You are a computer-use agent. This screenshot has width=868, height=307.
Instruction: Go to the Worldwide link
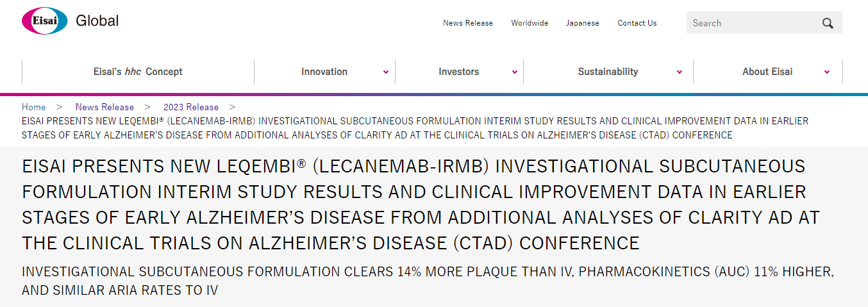click(x=530, y=23)
